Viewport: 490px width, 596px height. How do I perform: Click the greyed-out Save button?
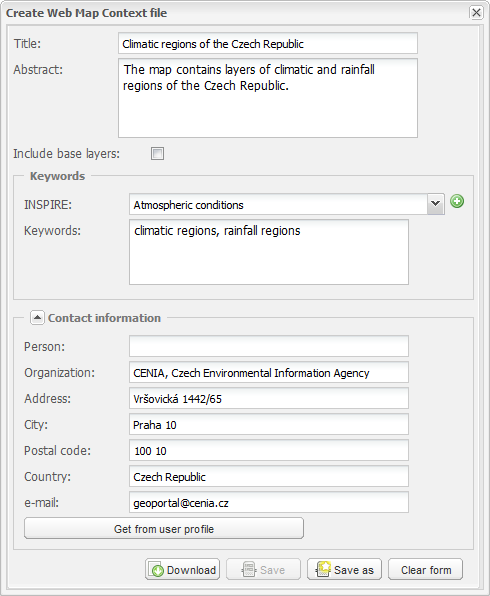263,569
